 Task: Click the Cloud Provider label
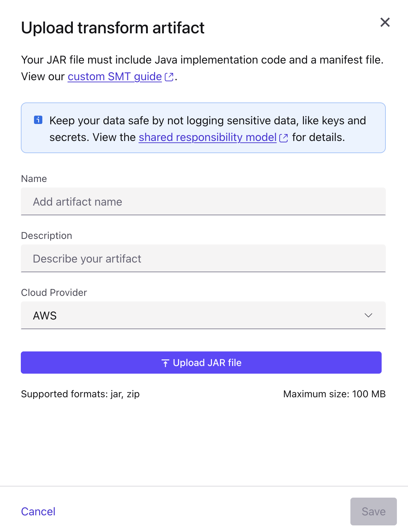[x=54, y=292]
